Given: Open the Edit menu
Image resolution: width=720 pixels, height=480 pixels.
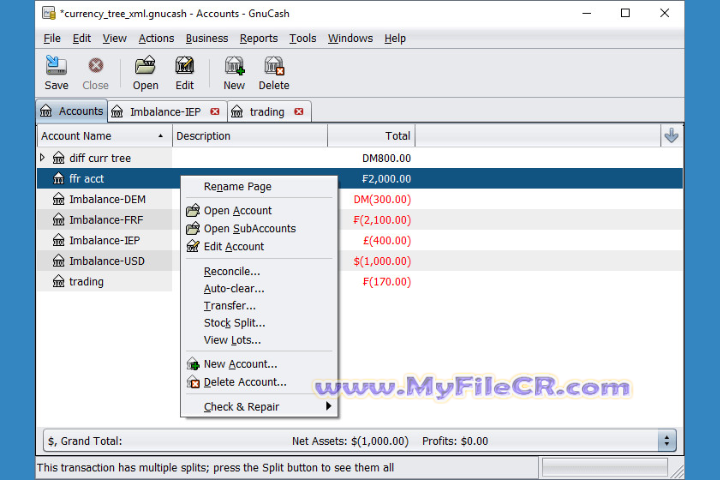Looking at the screenshot, I should (82, 39).
